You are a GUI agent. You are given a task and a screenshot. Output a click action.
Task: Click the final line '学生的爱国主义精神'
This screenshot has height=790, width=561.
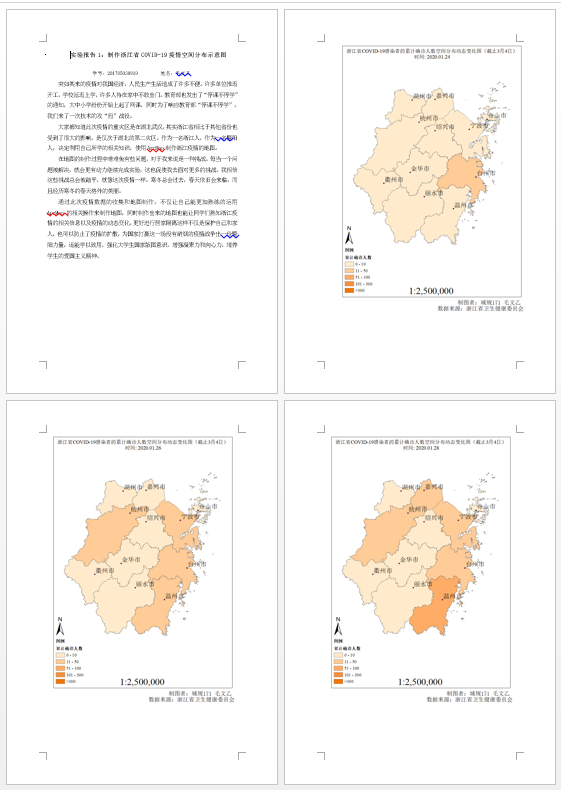point(74,256)
